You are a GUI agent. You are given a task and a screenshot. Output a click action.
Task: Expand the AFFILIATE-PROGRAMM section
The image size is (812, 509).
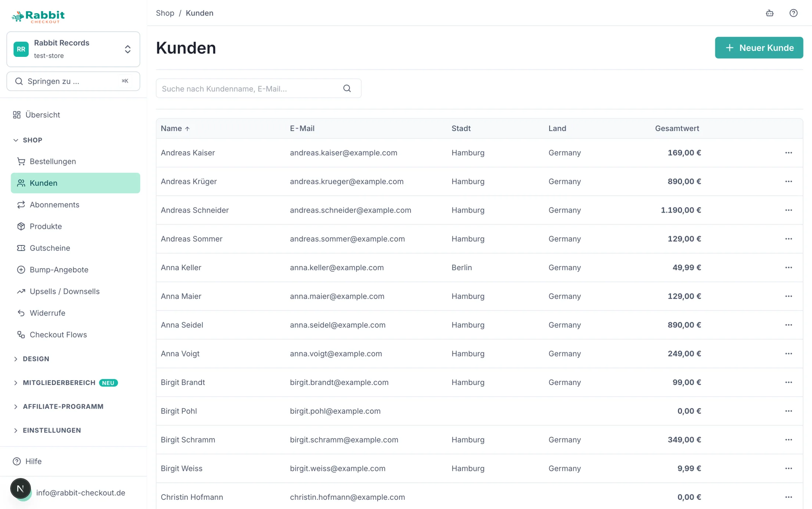pos(59,407)
